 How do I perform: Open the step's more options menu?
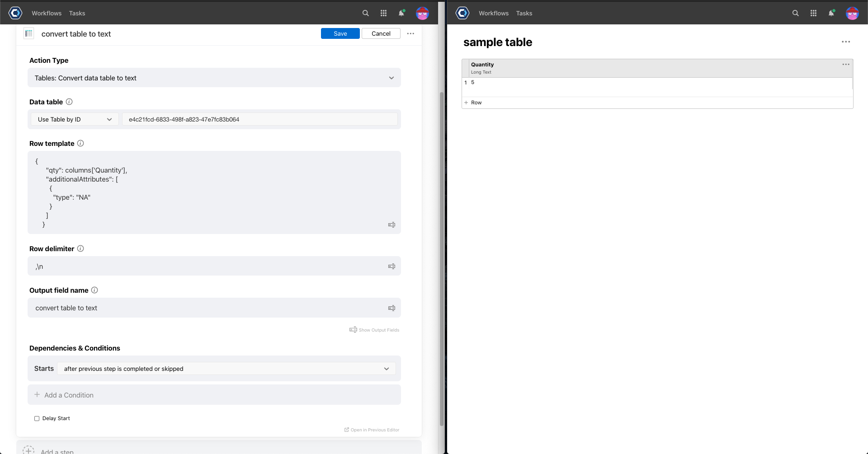pos(410,33)
